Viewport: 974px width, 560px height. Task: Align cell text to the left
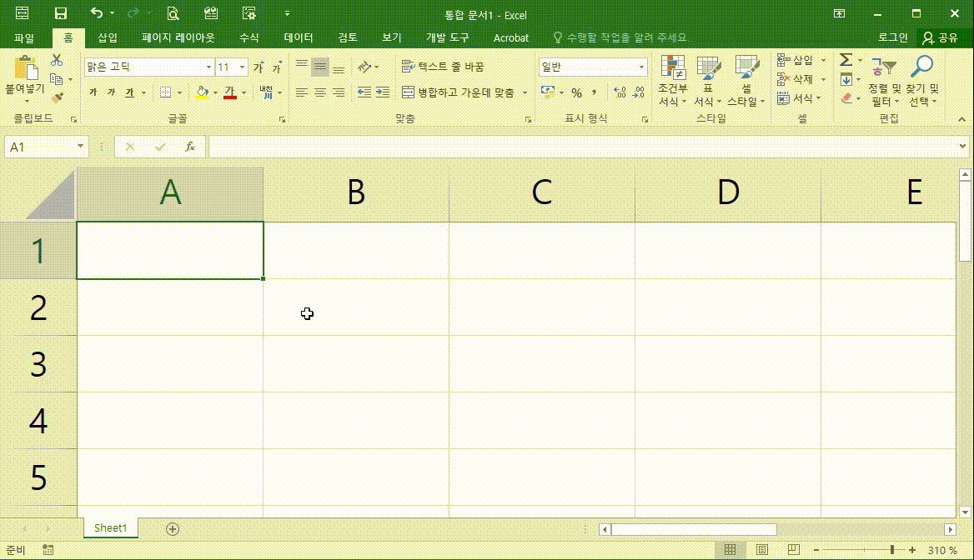(301, 92)
